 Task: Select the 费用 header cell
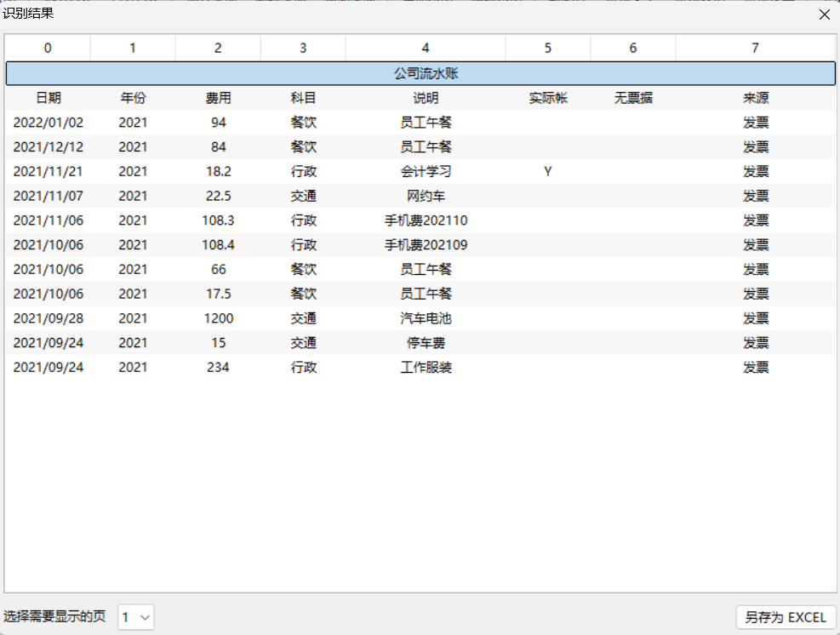[218, 98]
